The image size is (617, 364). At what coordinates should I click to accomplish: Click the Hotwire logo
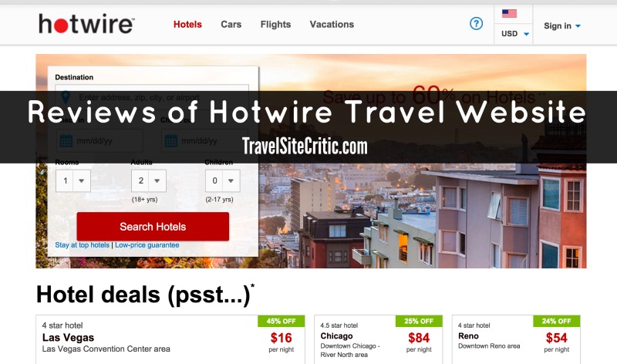click(86, 24)
